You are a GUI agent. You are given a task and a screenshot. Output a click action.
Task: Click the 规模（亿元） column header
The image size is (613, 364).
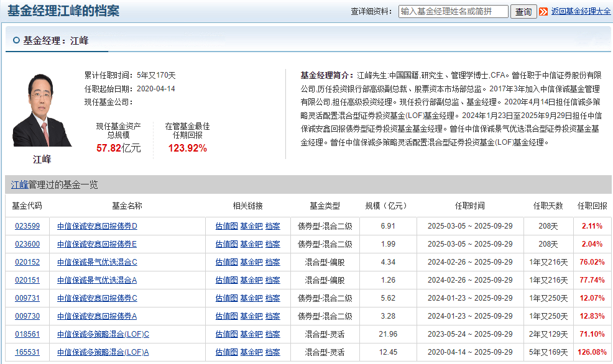[387, 206]
